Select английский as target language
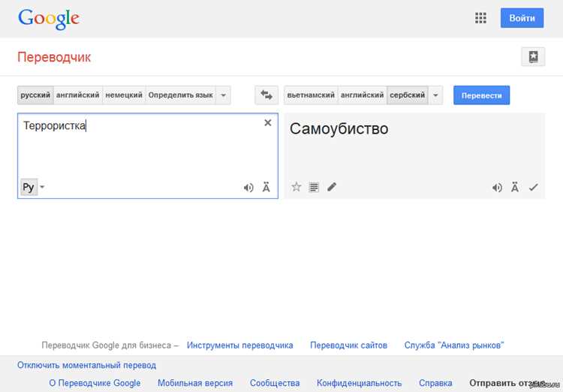 [x=363, y=95]
